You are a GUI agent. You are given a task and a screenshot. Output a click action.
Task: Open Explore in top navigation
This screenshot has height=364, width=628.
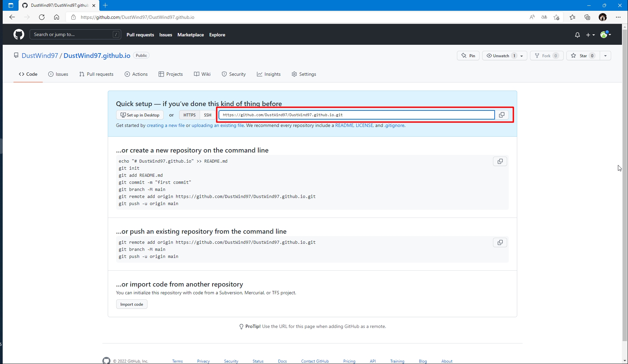pyautogui.click(x=217, y=35)
